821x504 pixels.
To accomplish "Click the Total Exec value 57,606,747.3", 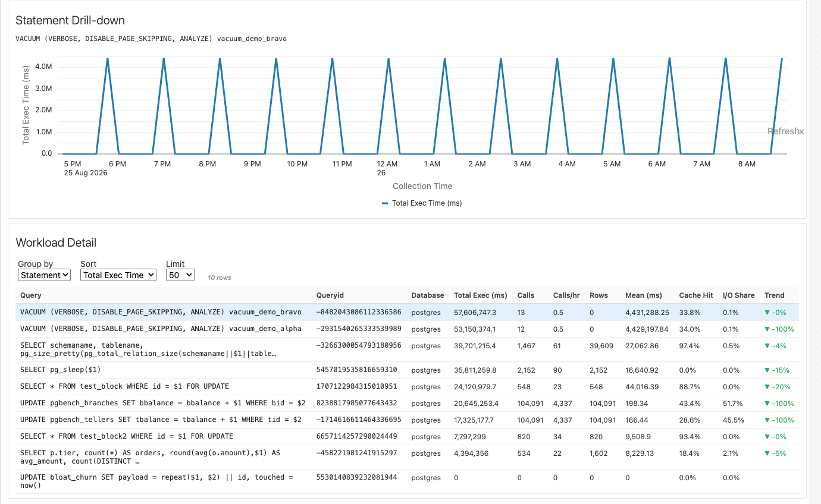I will click(x=475, y=312).
